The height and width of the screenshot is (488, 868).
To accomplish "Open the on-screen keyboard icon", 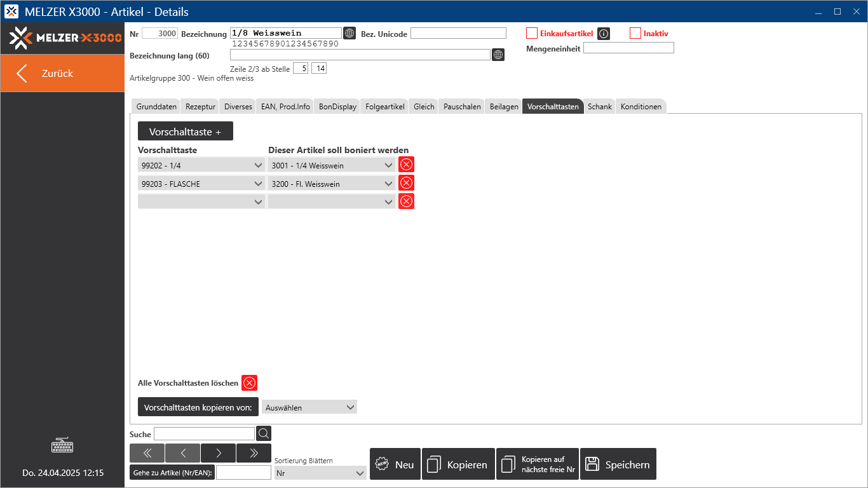I will click(62, 445).
